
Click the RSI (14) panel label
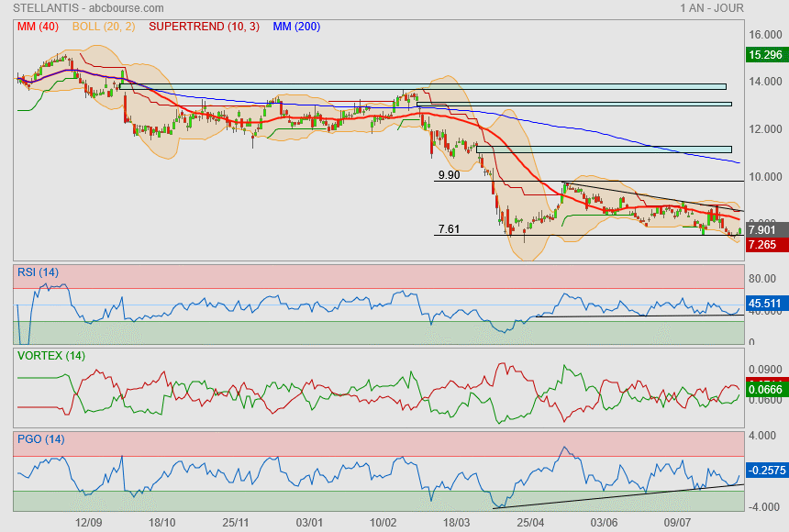click(x=38, y=272)
